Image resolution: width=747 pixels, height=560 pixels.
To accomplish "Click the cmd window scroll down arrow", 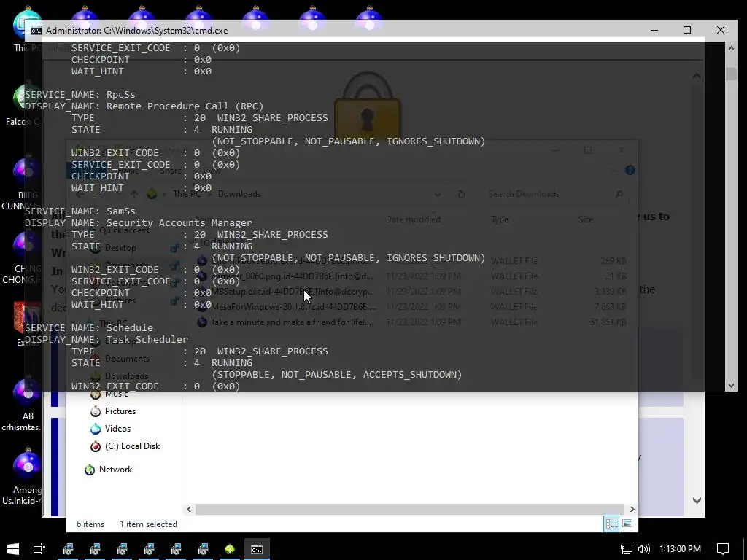I will click(731, 386).
